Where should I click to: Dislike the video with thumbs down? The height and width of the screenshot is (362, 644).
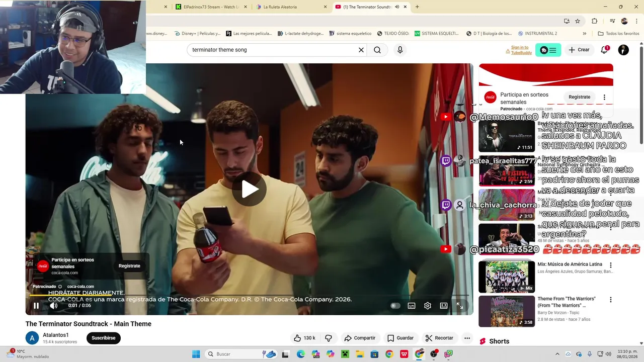click(x=329, y=338)
